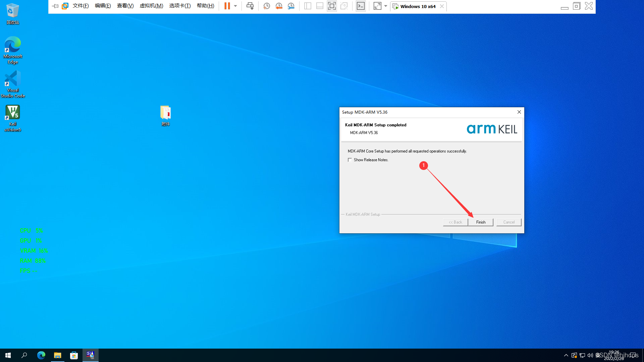Open the pause button dropdown arrow
Viewport: 644px width, 362px height.
click(235, 6)
